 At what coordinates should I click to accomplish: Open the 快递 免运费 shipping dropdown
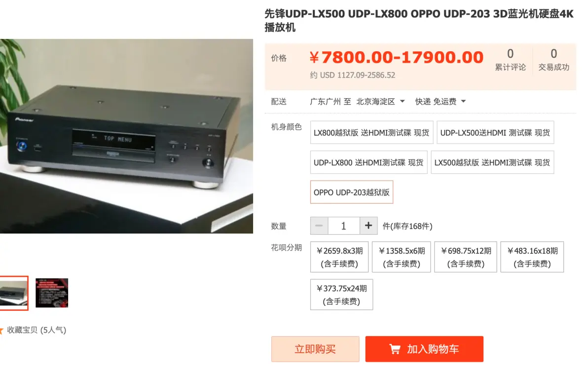tap(440, 102)
